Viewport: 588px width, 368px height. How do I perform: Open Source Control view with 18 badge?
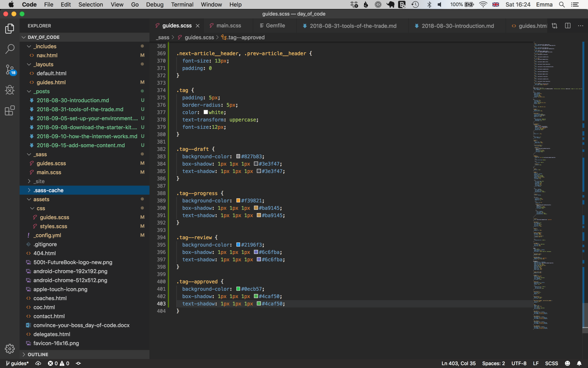click(10, 70)
